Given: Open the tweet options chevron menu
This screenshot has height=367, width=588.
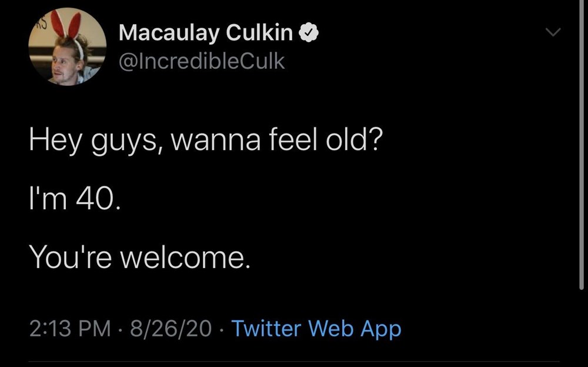Looking at the screenshot, I should [552, 33].
